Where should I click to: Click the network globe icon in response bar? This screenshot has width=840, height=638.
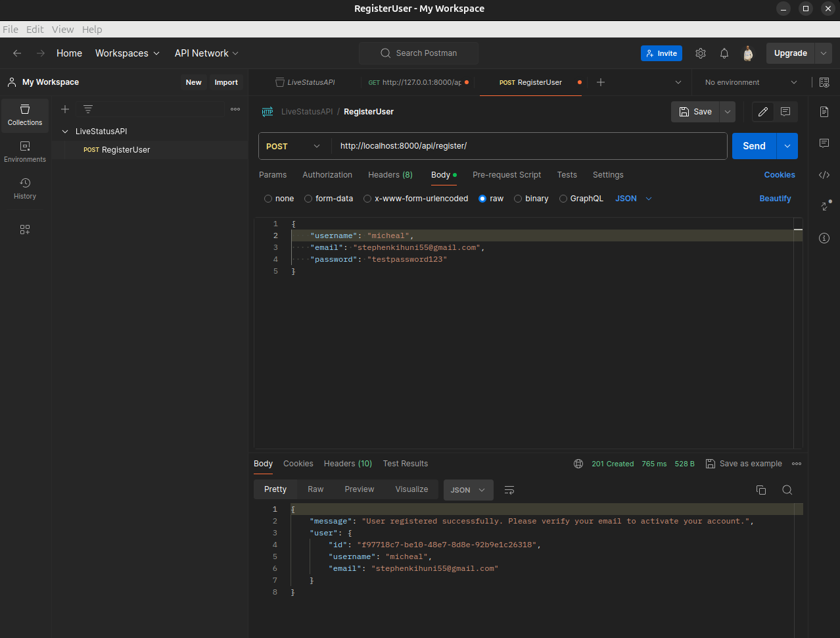(578, 464)
